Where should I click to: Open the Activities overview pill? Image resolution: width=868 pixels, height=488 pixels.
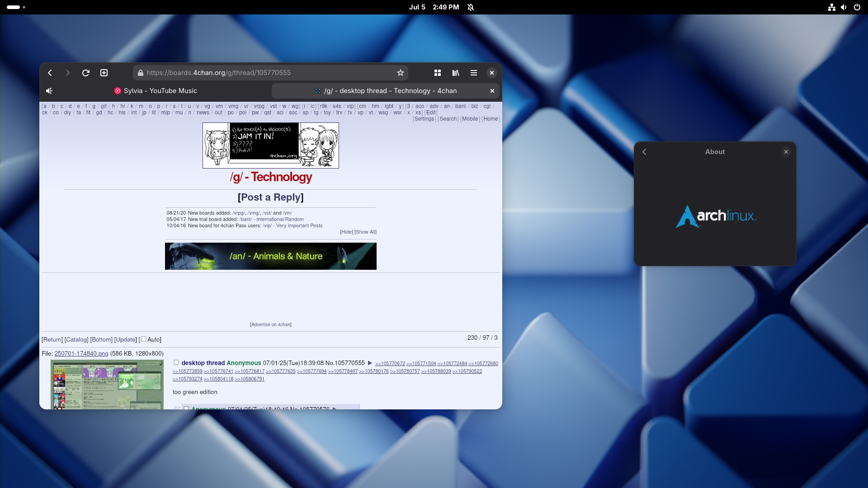pyautogui.click(x=16, y=7)
